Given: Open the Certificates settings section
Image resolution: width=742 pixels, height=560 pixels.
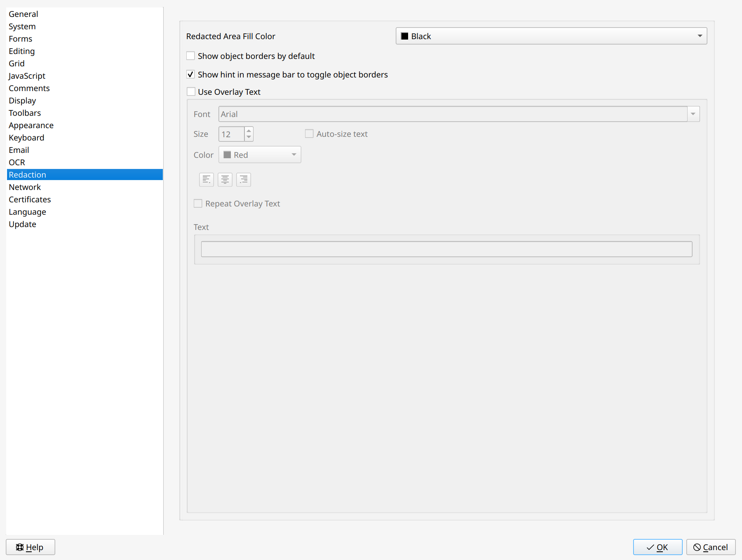Looking at the screenshot, I should [x=30, y=199].
